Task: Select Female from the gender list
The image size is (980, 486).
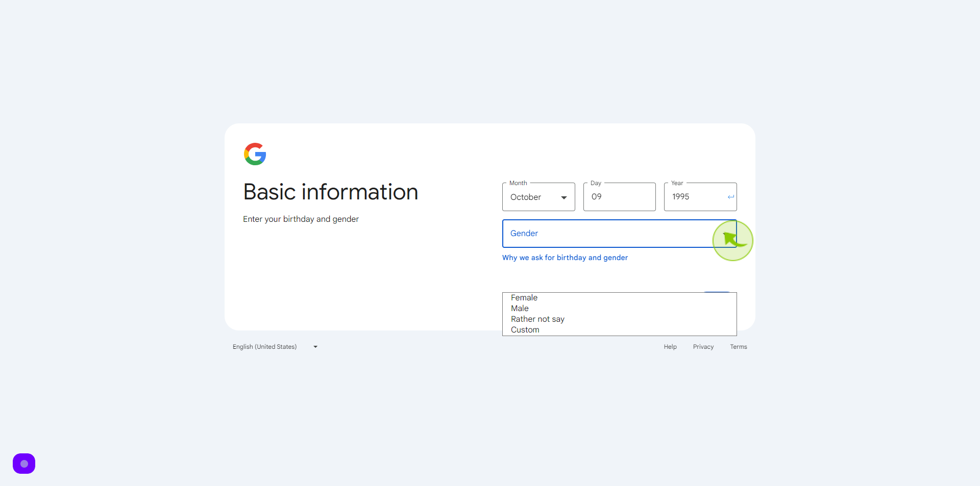Action: 620,298
